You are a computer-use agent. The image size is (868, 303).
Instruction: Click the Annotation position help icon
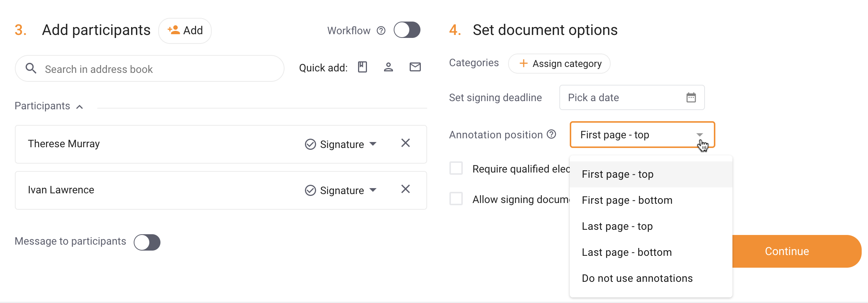552,134
